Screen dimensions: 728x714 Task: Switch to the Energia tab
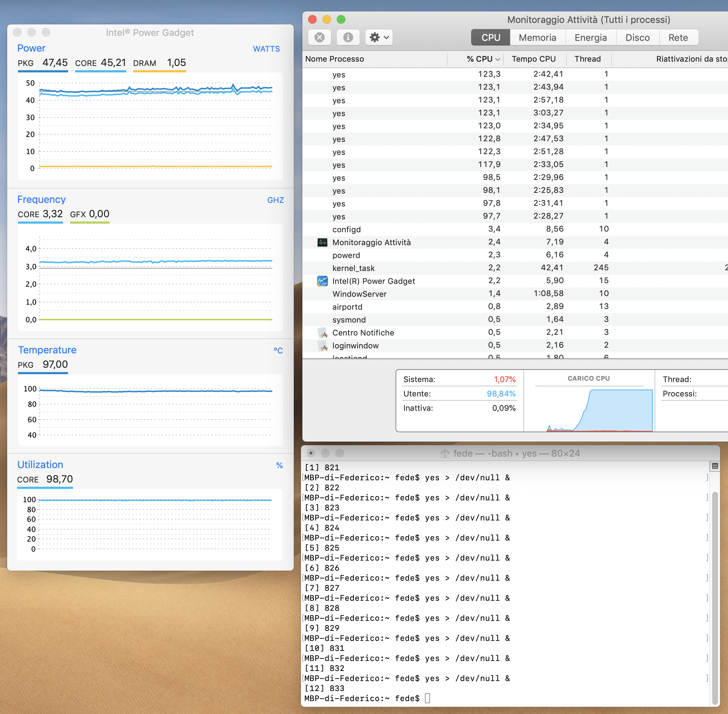590,38
